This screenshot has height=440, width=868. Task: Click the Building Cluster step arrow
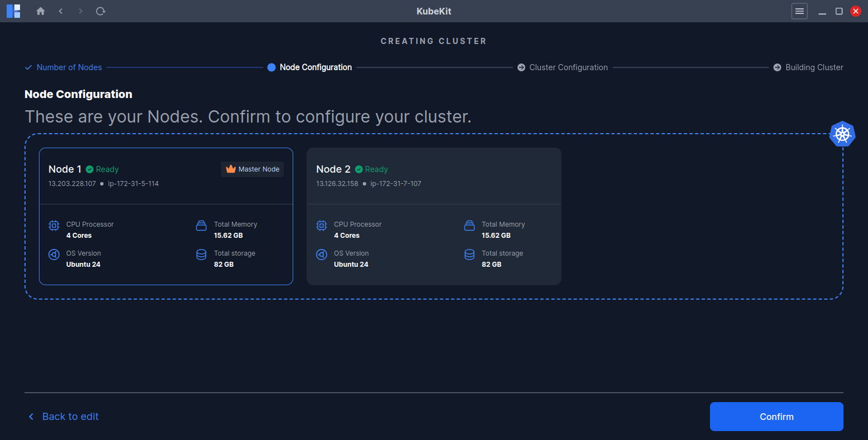point(777,67)
